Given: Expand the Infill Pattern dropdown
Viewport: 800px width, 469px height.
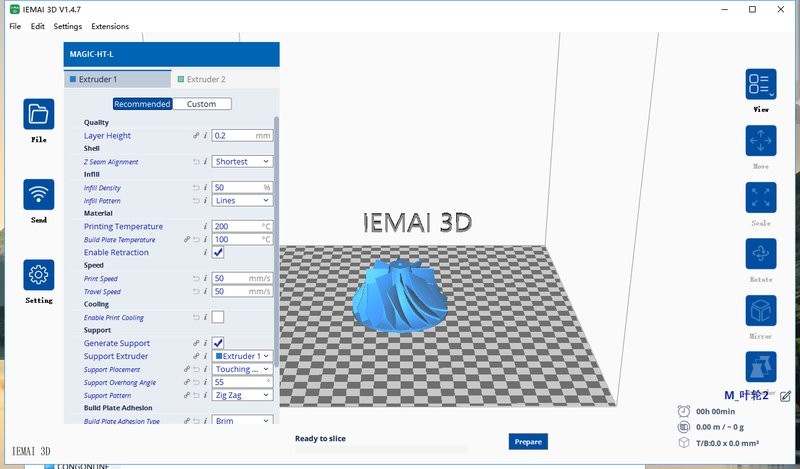Looking at the screenshot, I should coord(242,200).
